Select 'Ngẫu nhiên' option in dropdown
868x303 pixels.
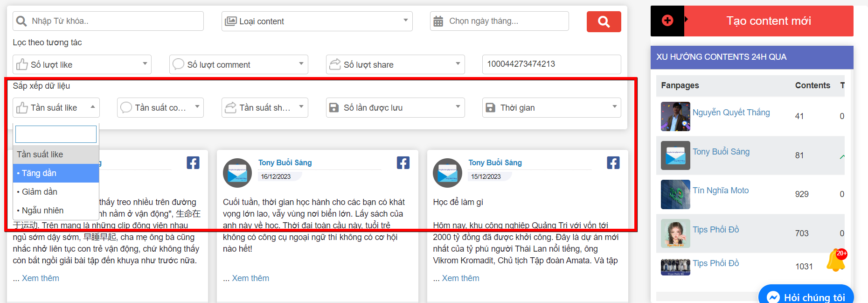[x=56, y=211]
